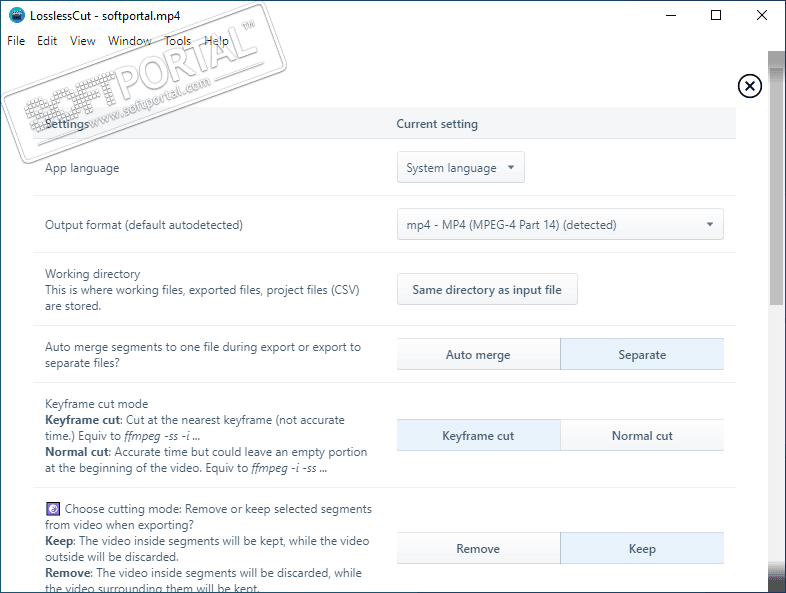The height and width of the screenshot is (593, 786).
Task: Close the settings panel with X icon
Action: (749, 86)
